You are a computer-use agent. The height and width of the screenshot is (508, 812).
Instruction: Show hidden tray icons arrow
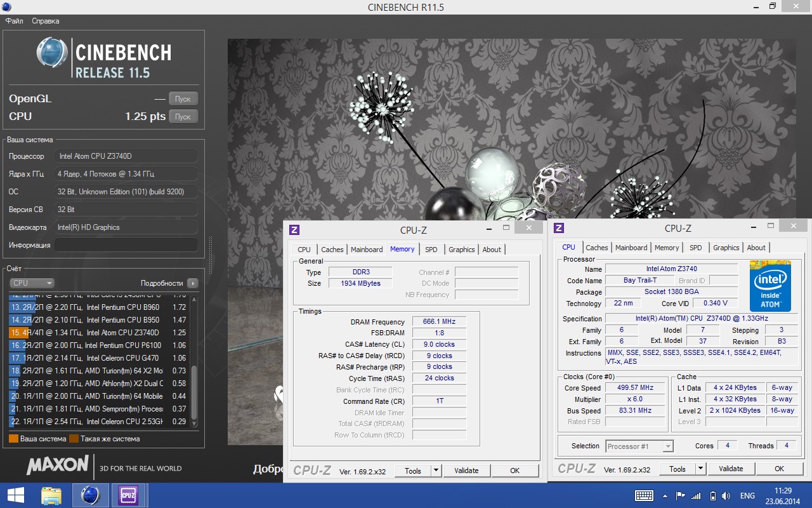665,496
